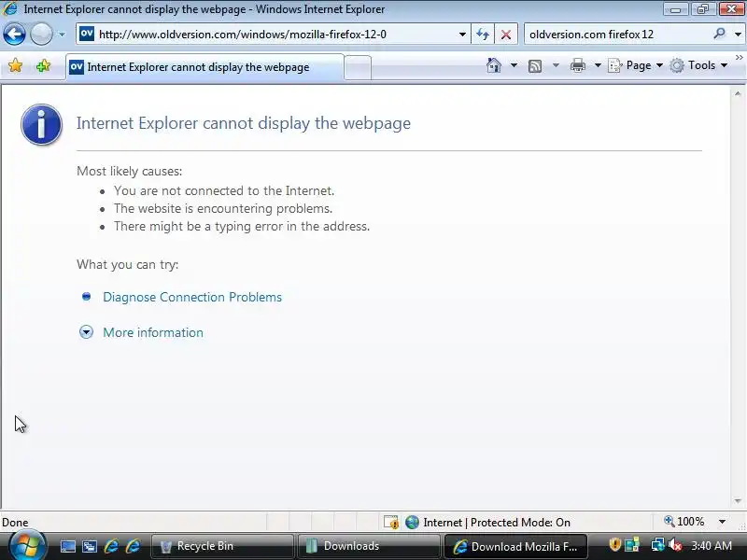Print the page with the printer icon
The height and width of the screenshot is (560, 747).
[x=577, y=65]
